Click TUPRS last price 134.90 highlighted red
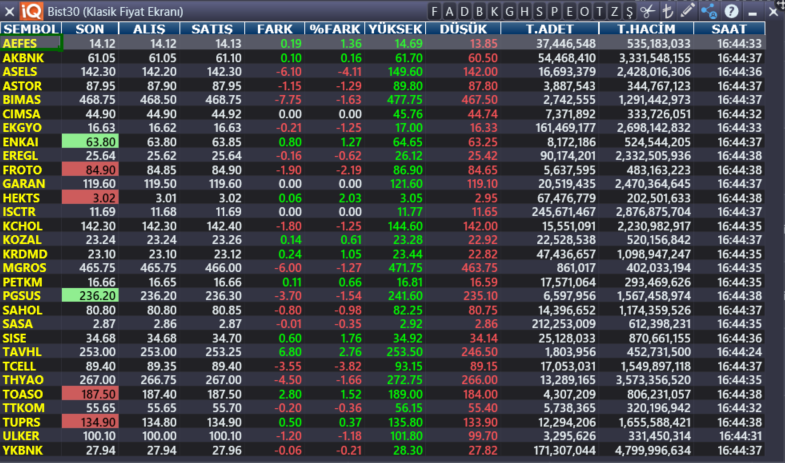The height and width of the screenshot is (463, 785). point(90,422)
